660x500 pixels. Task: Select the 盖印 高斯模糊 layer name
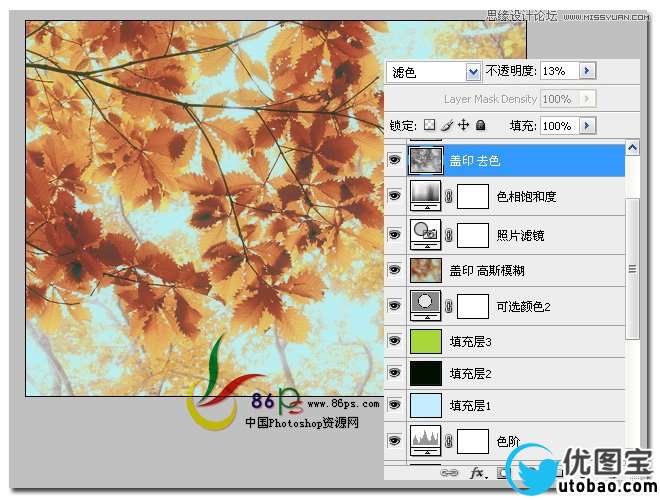tap(487, 270)
